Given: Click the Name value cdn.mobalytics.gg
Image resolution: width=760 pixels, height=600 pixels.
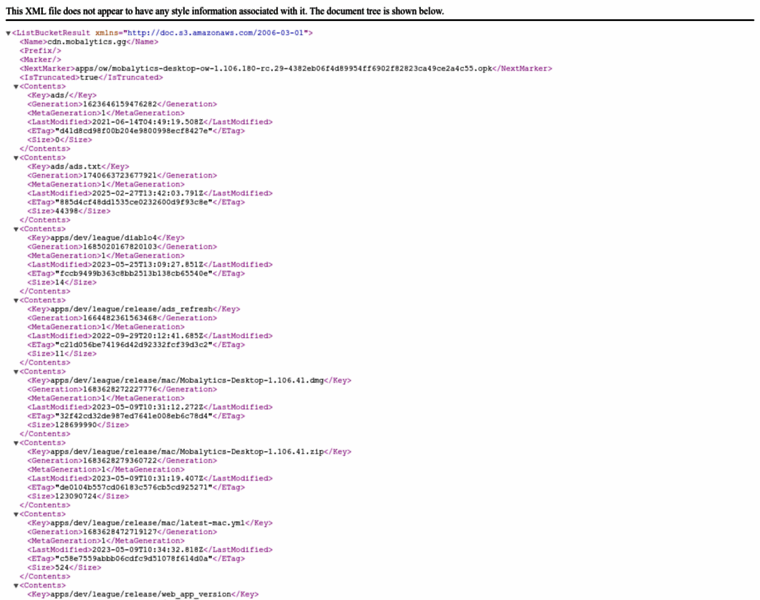Looking at the screenshot, I should click(87, 42).
